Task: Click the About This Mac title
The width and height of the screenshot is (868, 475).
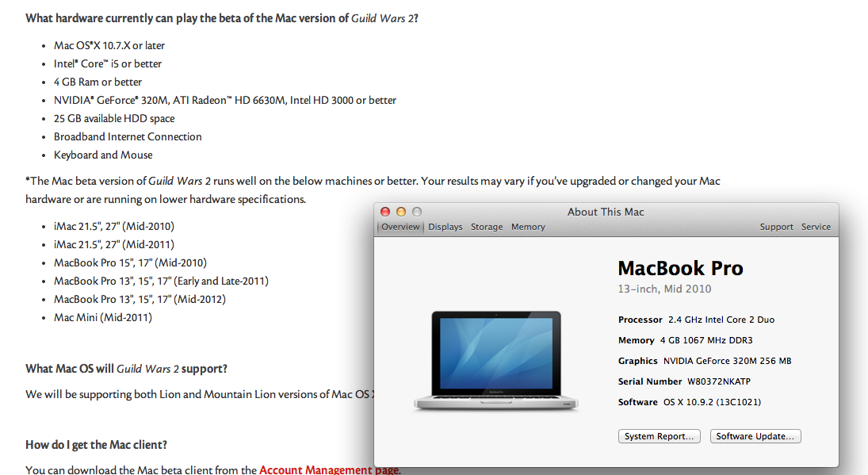Action: 606,212
